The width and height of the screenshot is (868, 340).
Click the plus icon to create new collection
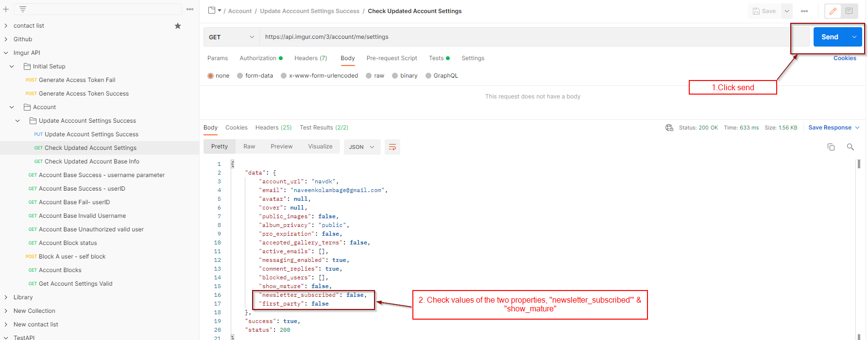tap(6, 9)
